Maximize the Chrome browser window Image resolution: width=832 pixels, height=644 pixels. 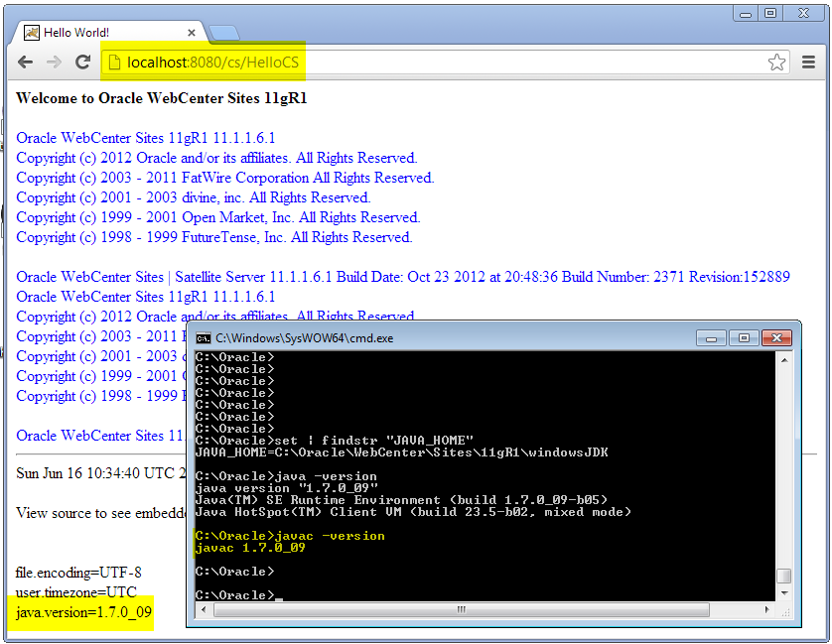(x=770, y=14)
